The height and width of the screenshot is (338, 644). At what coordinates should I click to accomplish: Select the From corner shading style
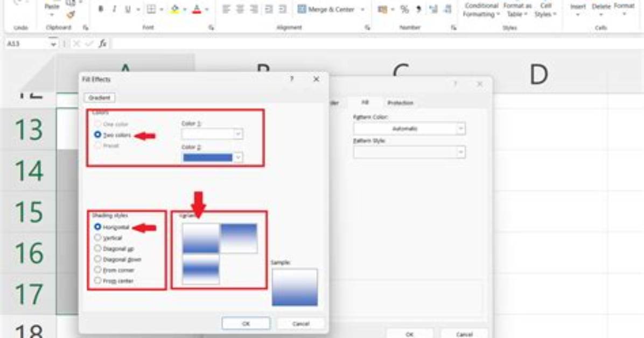pyautogui.click(x=97, y=270)
